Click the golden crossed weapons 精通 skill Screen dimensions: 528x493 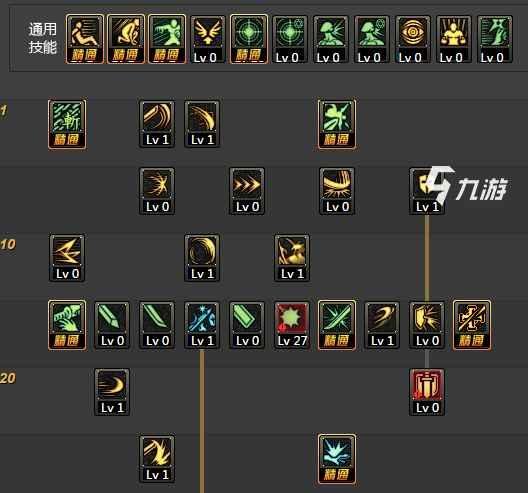coord(472,325)
